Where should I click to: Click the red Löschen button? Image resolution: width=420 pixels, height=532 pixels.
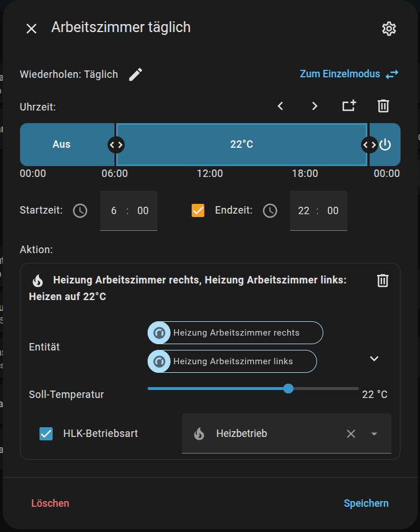(x=50, y=503)
